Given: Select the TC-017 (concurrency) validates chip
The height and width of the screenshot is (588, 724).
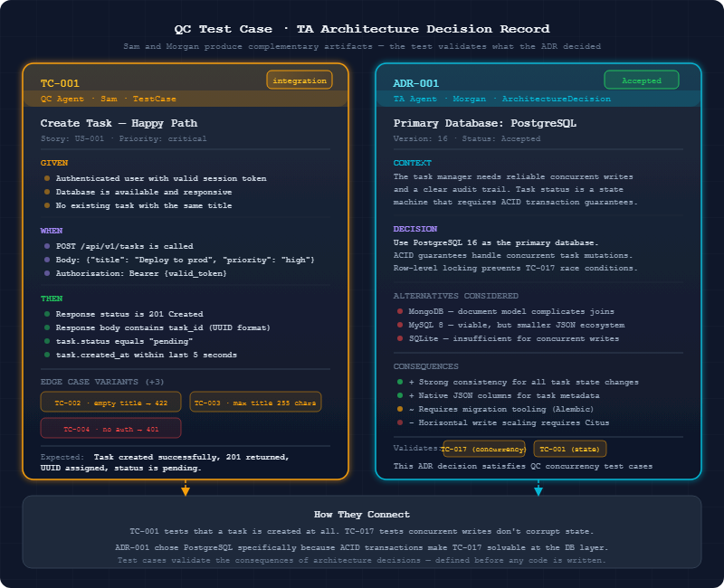Looking at the screenshot, I should coord(484,449).
